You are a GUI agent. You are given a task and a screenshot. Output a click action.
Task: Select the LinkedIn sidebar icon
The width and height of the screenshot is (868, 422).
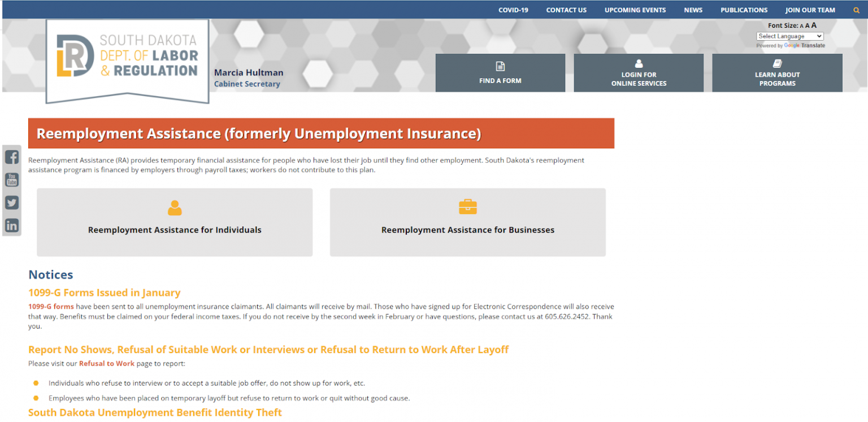point(11,225)
